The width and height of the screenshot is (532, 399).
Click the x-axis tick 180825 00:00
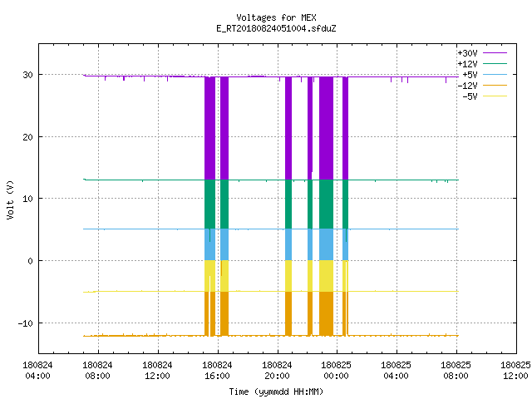pos(336,371)
